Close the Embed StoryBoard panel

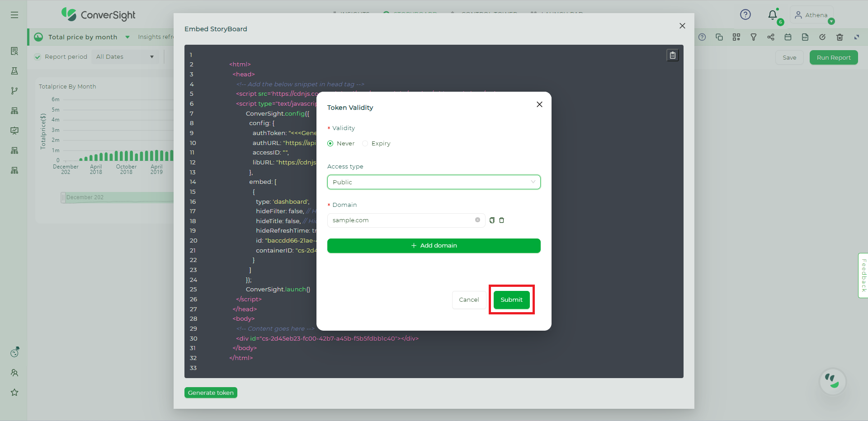coord(682,26)
